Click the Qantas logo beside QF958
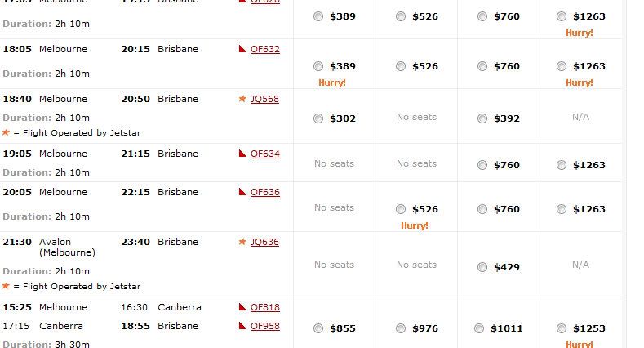The height and width of the screenshot is (348, 644). (x=242, y=326)
